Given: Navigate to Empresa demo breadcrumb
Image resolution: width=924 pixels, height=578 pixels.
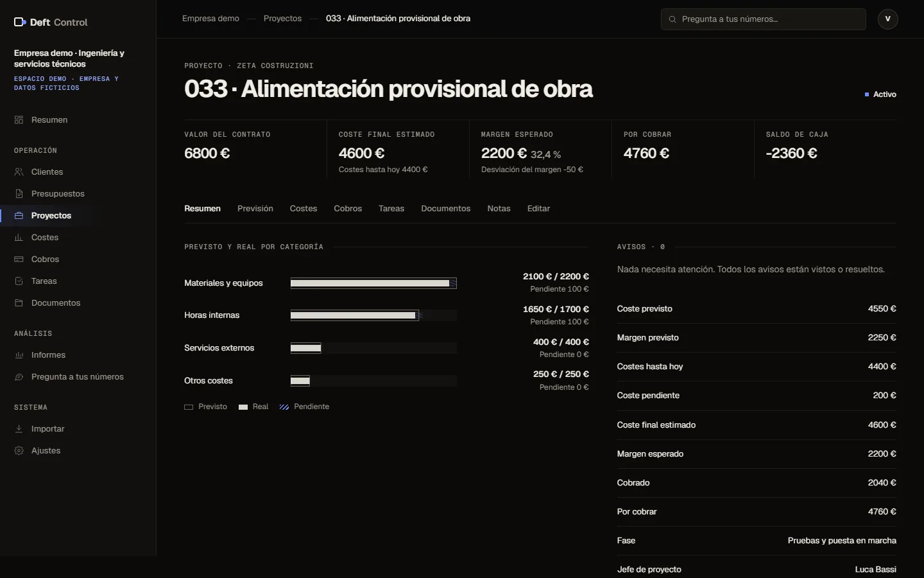Looking at the screenshot, I should [x=210, y=19].
